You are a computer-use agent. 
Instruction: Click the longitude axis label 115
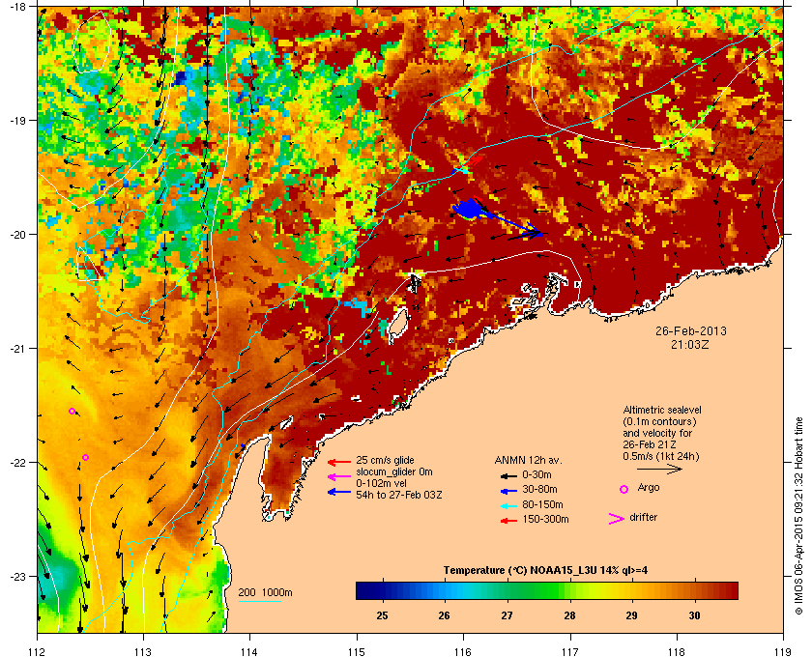tap(357, 651)
